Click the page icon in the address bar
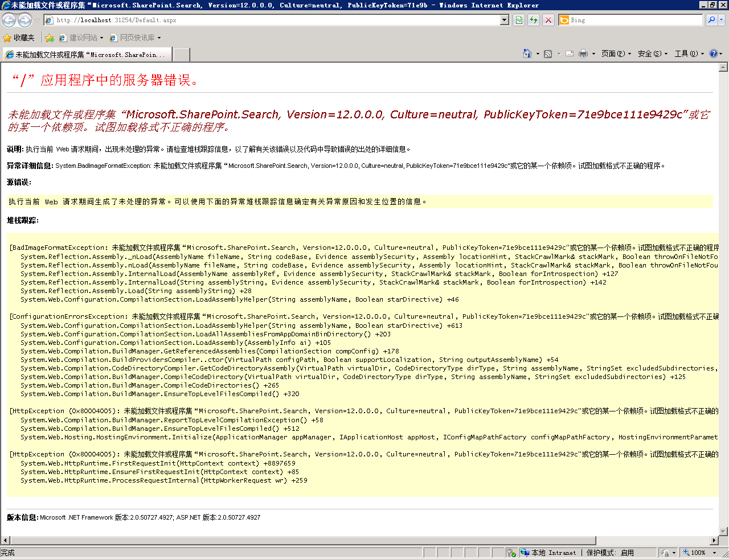The height and width of the screenshot is (560, 729). point(49,20)
